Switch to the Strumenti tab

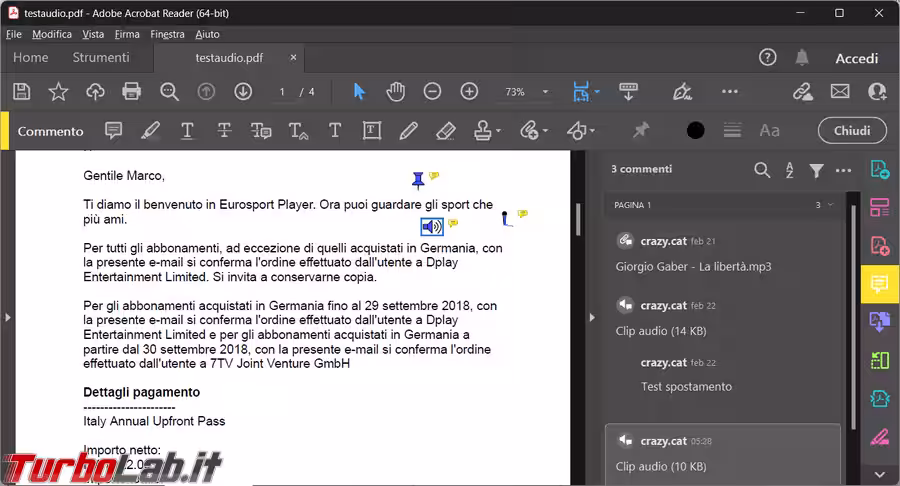pyautogui.click(x=101, y=58)
